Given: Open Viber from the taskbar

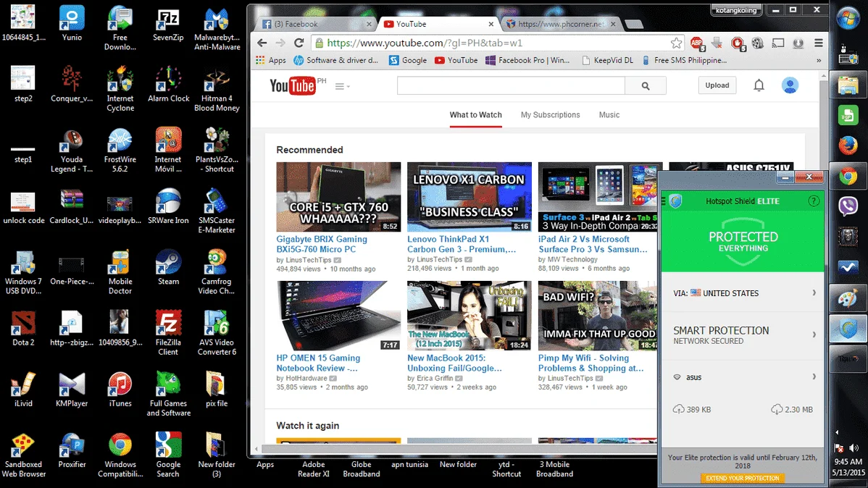Looking at the screenshot, I should click(x=848, y=206).
